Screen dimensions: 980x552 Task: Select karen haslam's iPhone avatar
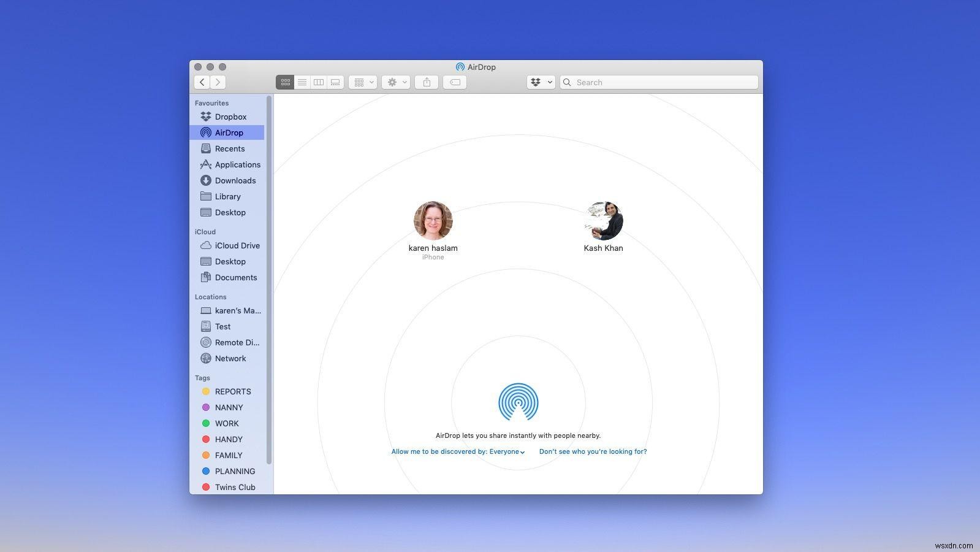click(433, 221)
